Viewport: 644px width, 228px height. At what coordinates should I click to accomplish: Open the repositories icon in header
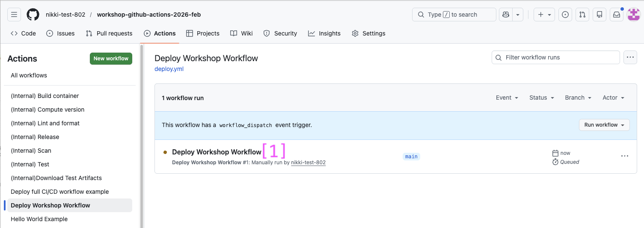599,15
